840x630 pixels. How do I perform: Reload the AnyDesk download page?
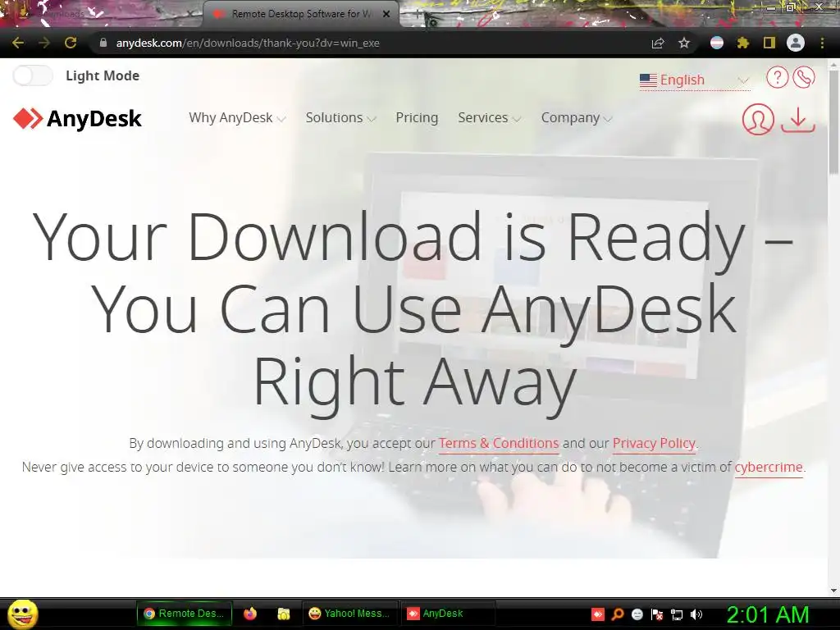click(x=71, y=43)
